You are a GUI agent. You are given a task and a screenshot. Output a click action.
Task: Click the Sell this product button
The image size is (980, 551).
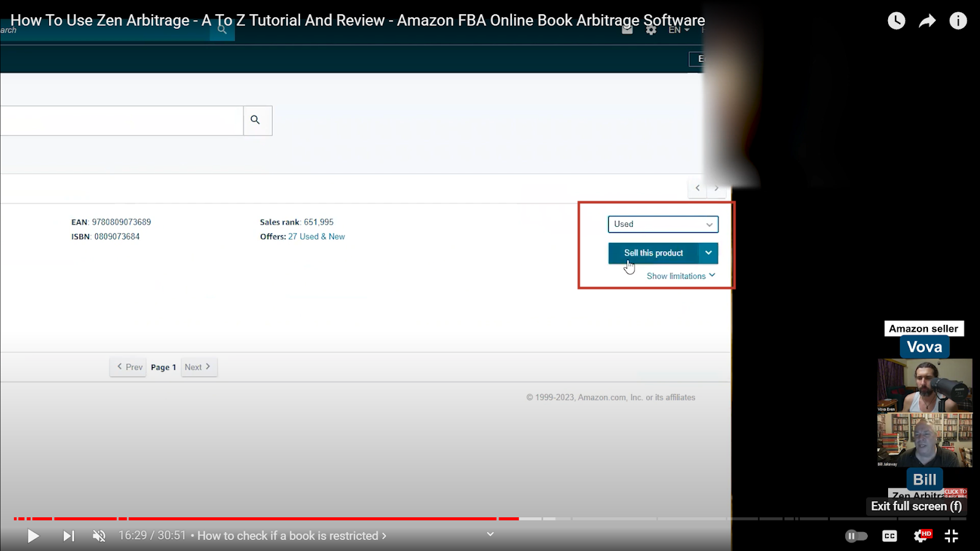(653, 253)
